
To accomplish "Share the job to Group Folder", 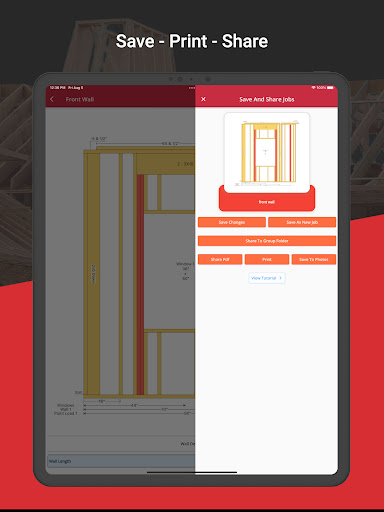I will tap(267, 241).
